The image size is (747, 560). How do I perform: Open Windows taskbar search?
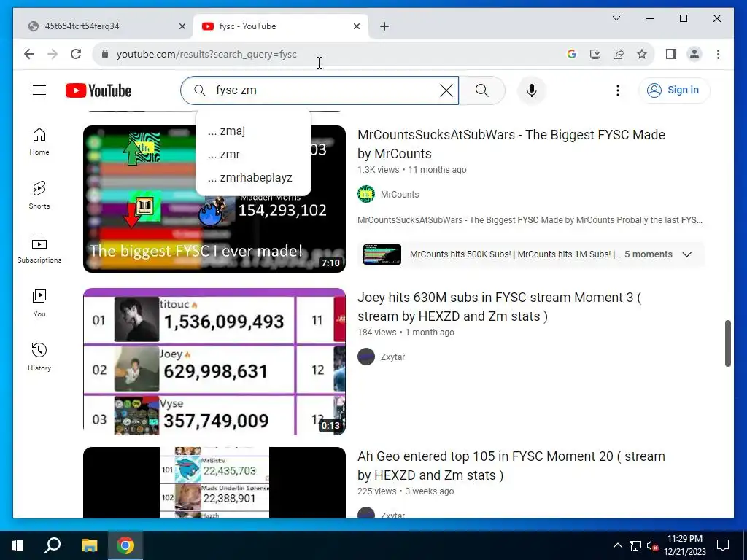[53, 545]
